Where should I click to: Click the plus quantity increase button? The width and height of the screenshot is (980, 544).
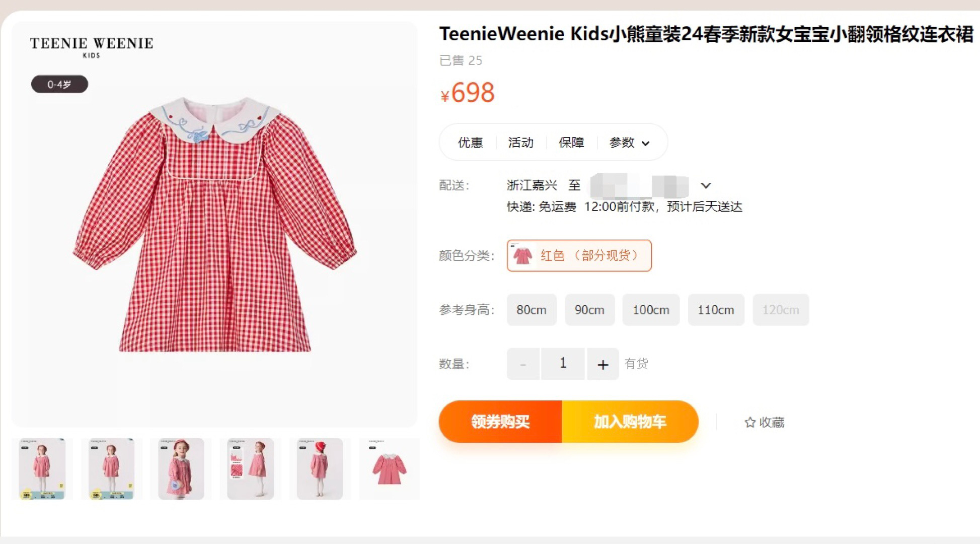coord(603,364)
